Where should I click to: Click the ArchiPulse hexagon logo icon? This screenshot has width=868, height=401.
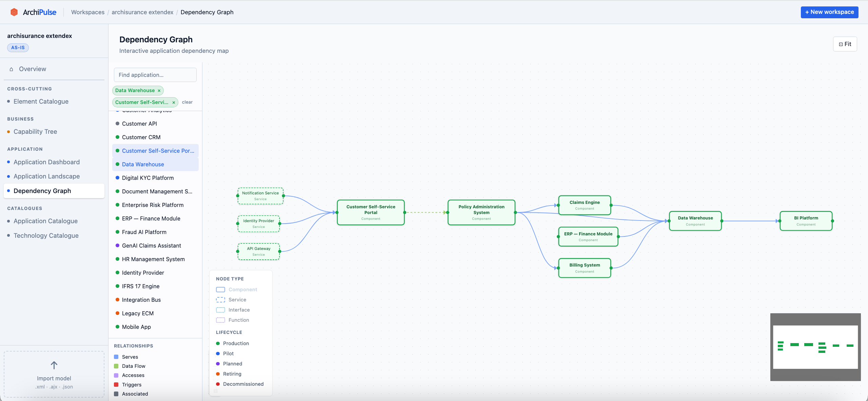pyautogui.click(x=14, y=12)
